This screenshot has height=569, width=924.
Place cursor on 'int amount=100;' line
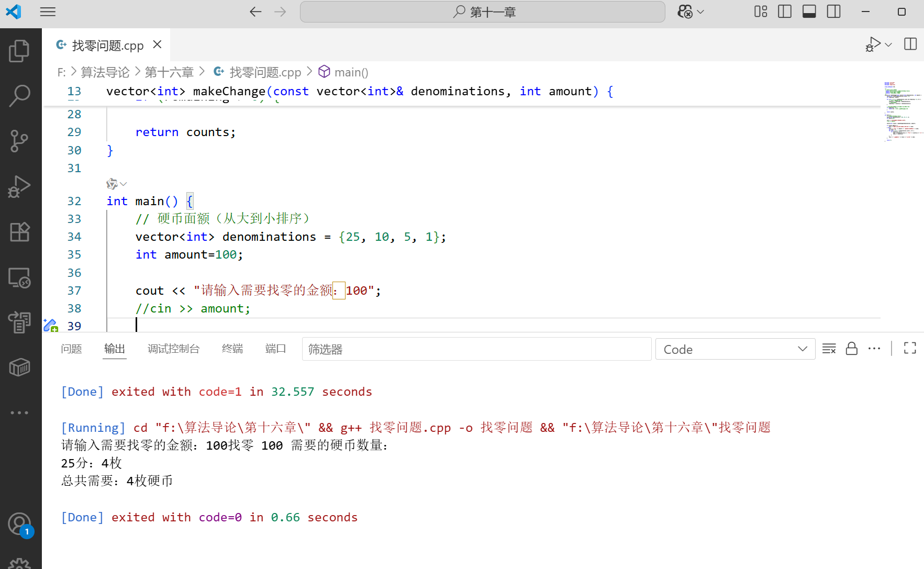click(189, 255)
